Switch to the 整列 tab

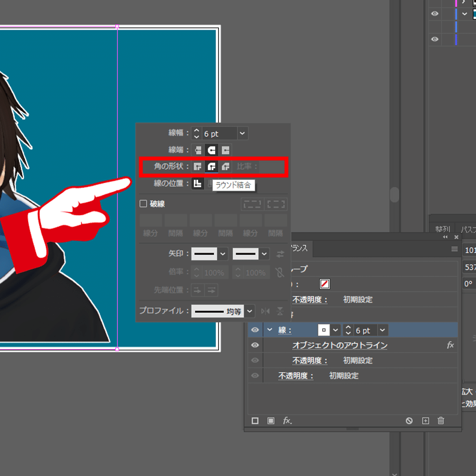443,229
